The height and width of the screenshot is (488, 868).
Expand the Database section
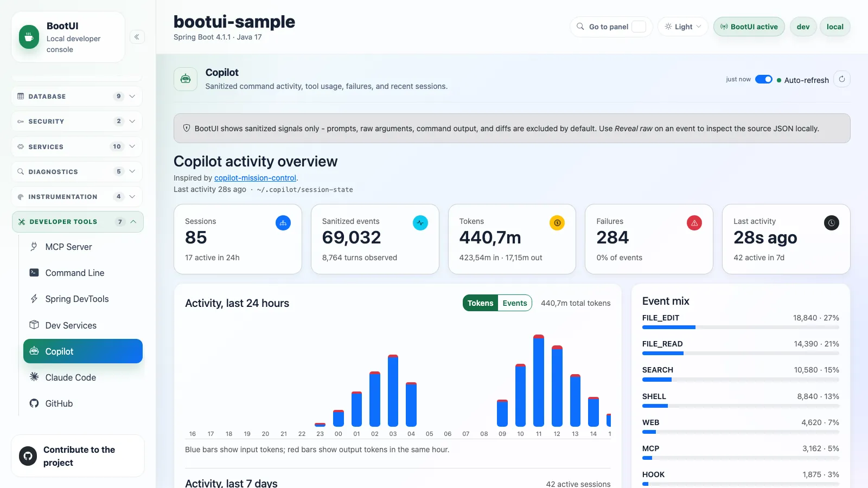click(76, 97)
